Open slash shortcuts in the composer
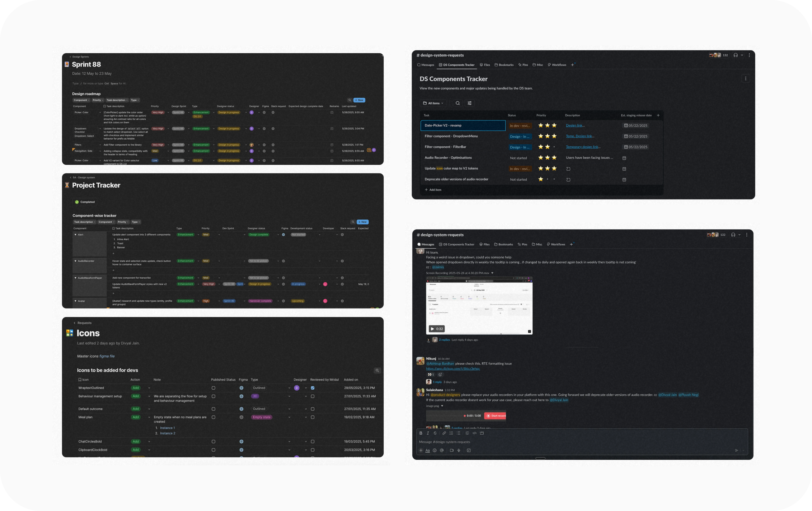Image resolution: width=812 pixels, height=511 pixels. (x=469, y=450)
